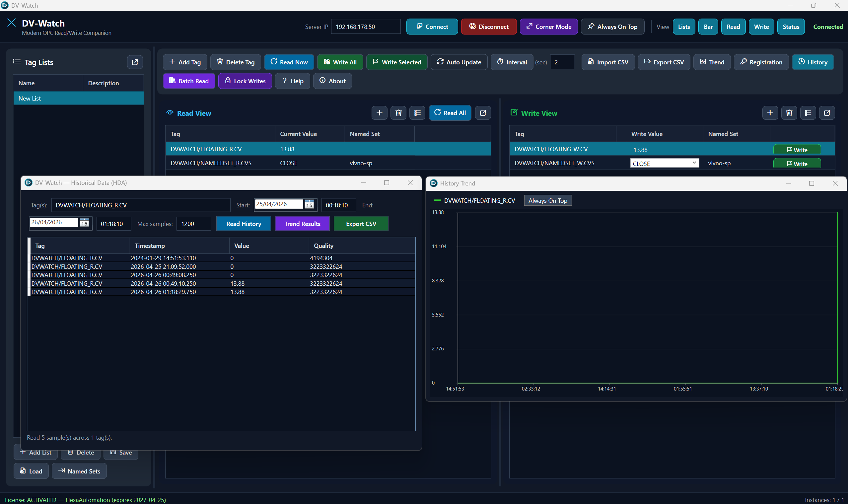Image resolution: width=848 pixels, height=504 pixels.
Task: Click the Server IP input field
Action: point(366,27)
